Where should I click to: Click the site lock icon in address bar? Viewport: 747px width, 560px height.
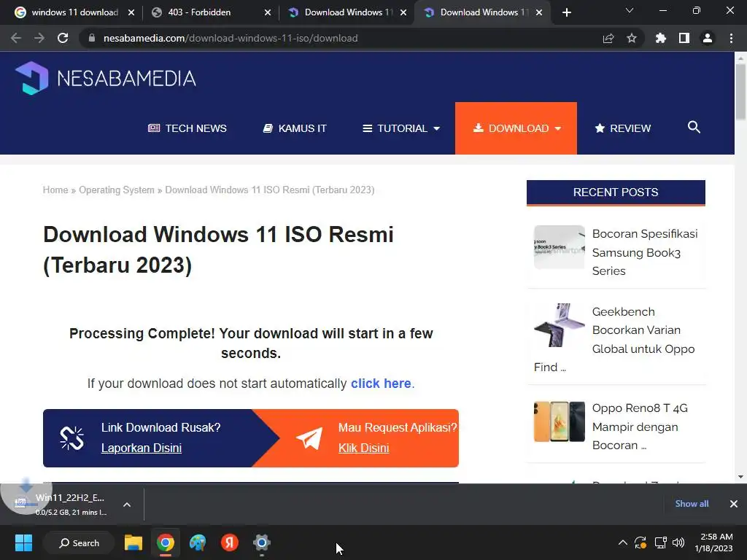coord(92,38)
